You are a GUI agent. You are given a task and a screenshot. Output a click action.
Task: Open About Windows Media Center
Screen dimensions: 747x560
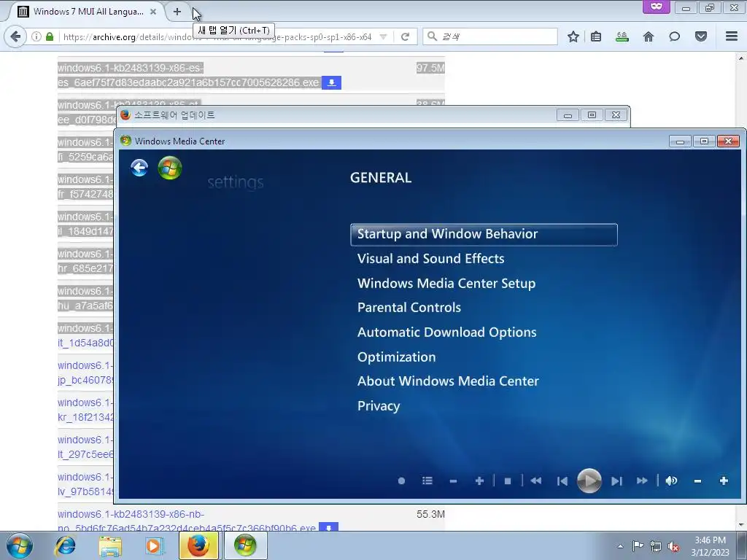[449, 381]
